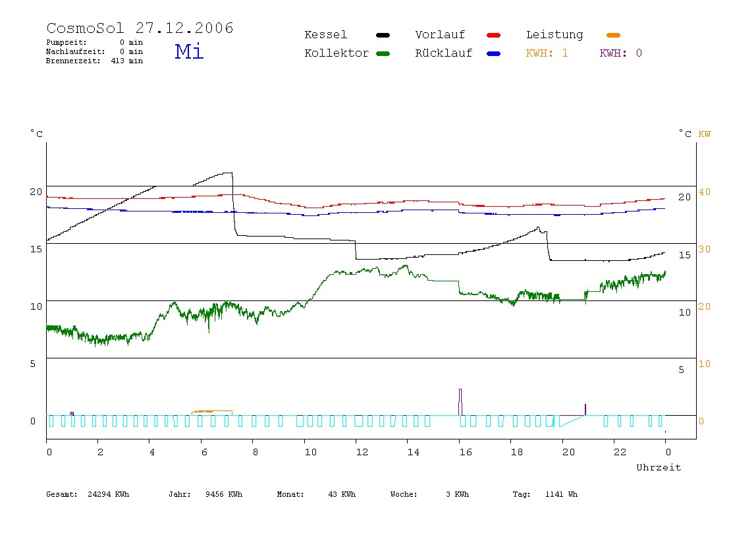
Task: Click the Brennerzeit 413 min entry
Action: [95, 61]
